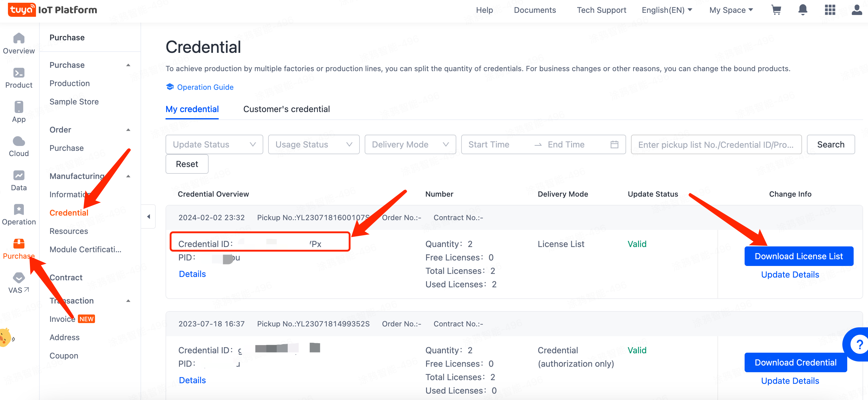
Task: Click the notifications bell icon
Action: coord(803,10)
